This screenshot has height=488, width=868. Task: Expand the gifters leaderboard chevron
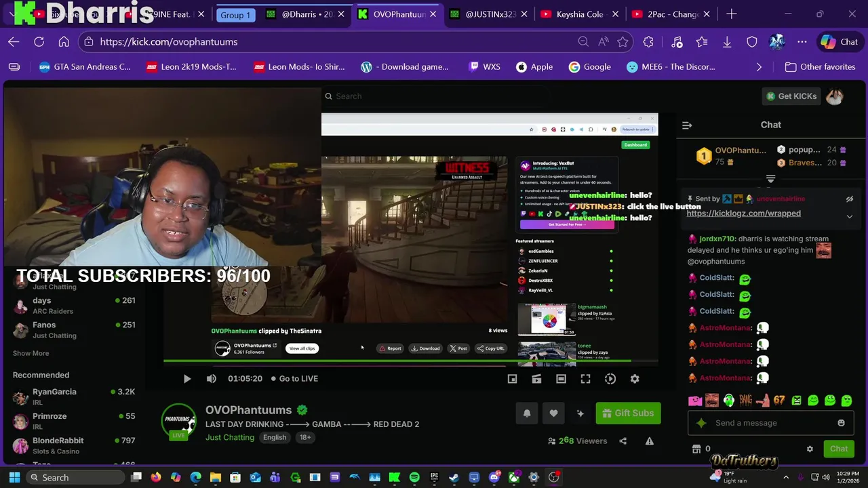coord(770,179)
